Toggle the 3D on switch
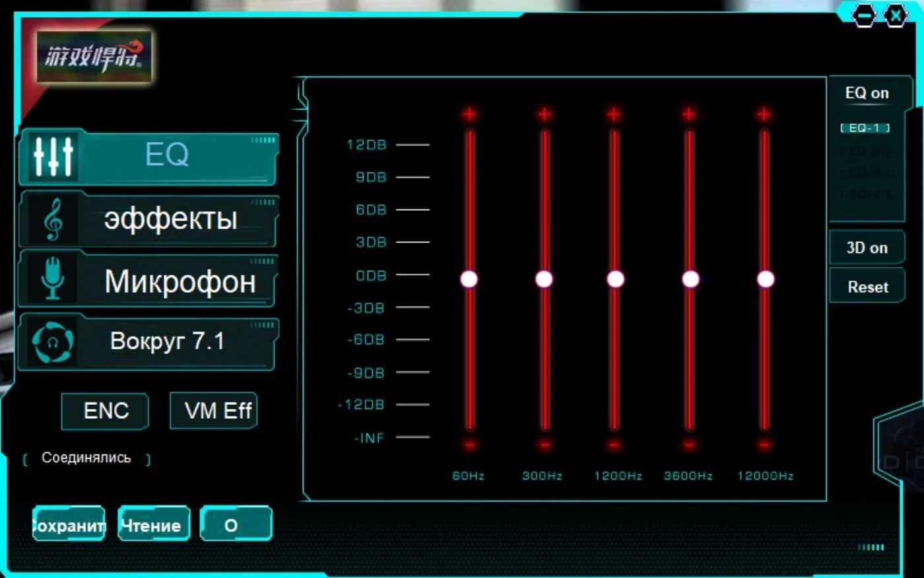 (867, 247)
